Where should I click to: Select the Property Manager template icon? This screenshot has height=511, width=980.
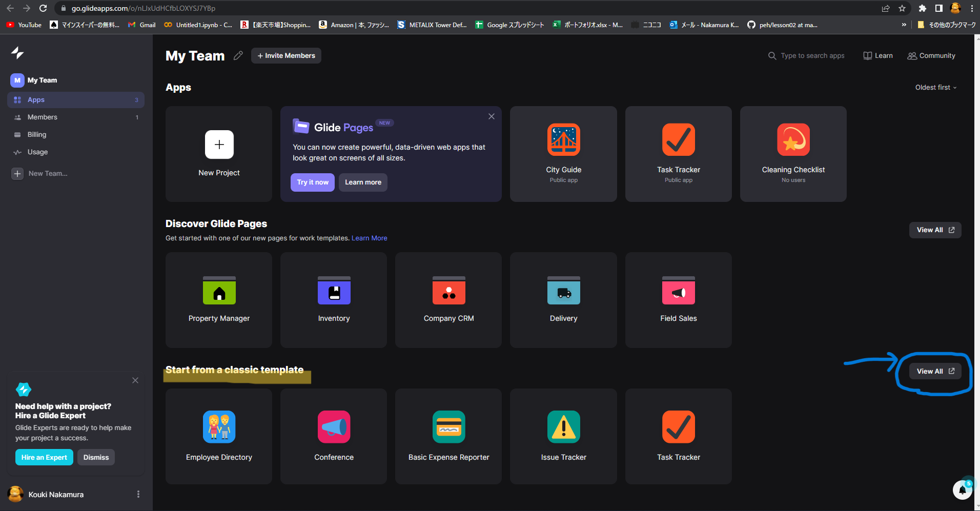tap(219, 291)
